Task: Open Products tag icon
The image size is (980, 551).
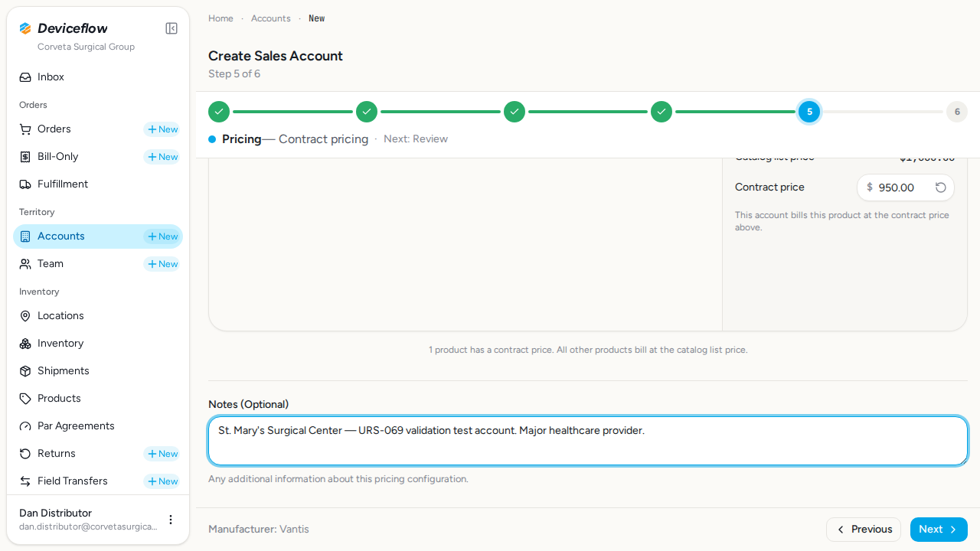Action: [25, 399]
